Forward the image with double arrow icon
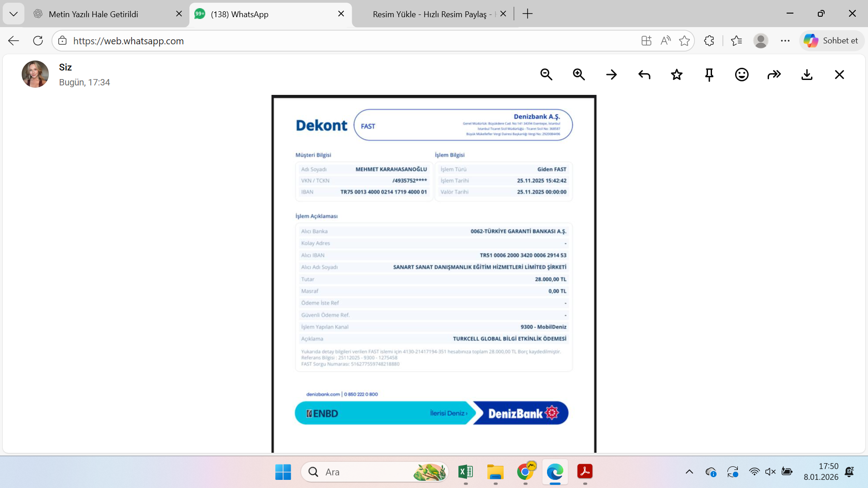The height and width of the screenshot is (488, 868). pyautogui.click(x=774, y=75)
